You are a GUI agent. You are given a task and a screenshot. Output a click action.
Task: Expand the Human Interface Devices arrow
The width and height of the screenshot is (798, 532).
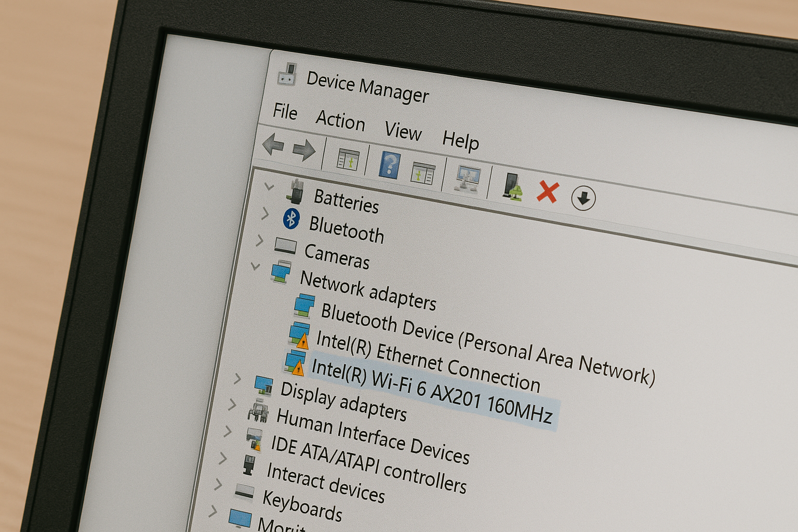(232, 404)
